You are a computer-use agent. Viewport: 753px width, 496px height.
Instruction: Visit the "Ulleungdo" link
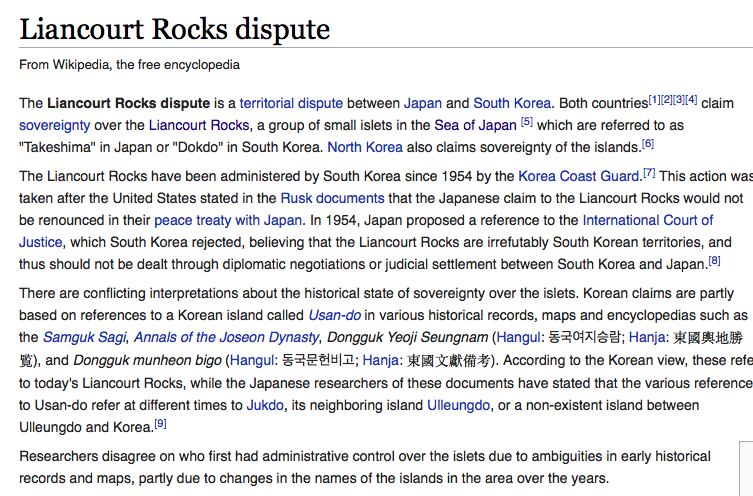(x=459, y=405)
